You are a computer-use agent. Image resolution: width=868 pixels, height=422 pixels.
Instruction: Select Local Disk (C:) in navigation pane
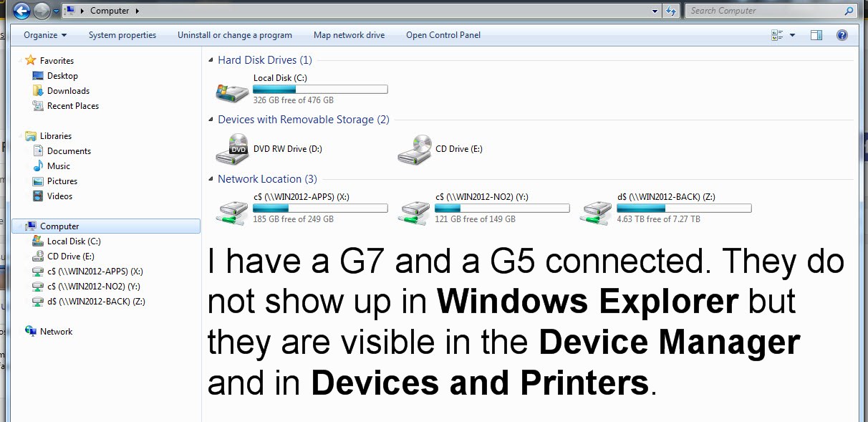74,241
